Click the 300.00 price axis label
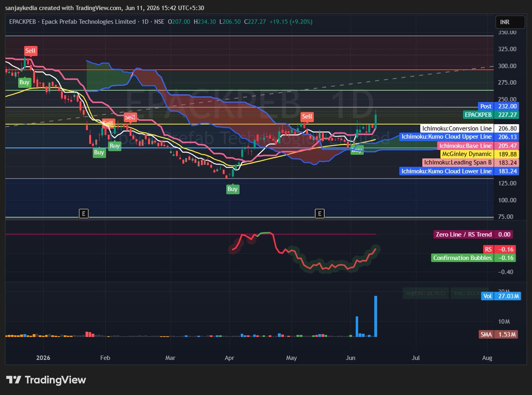Viewport: 532px width, 395px height. point(506,66)
